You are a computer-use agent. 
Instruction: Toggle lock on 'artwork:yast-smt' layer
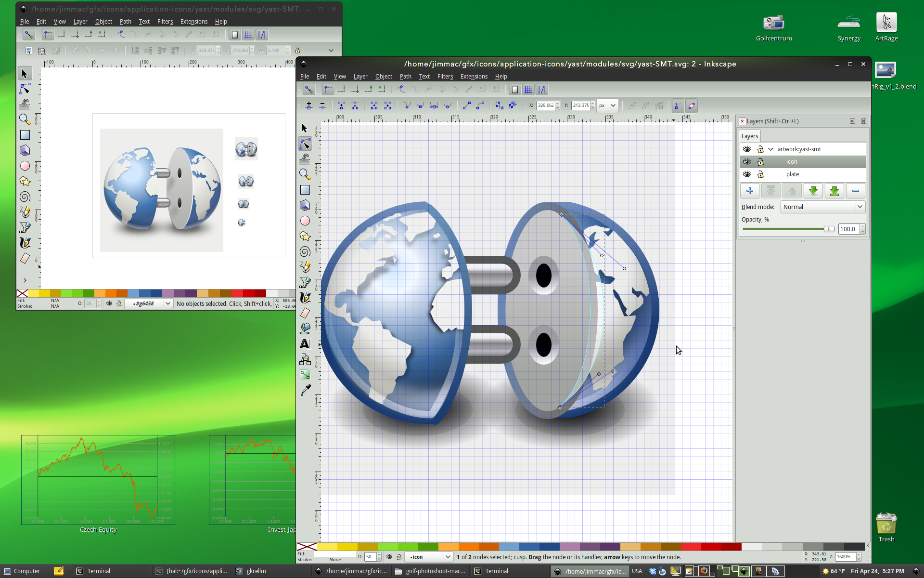coord(760,148)
